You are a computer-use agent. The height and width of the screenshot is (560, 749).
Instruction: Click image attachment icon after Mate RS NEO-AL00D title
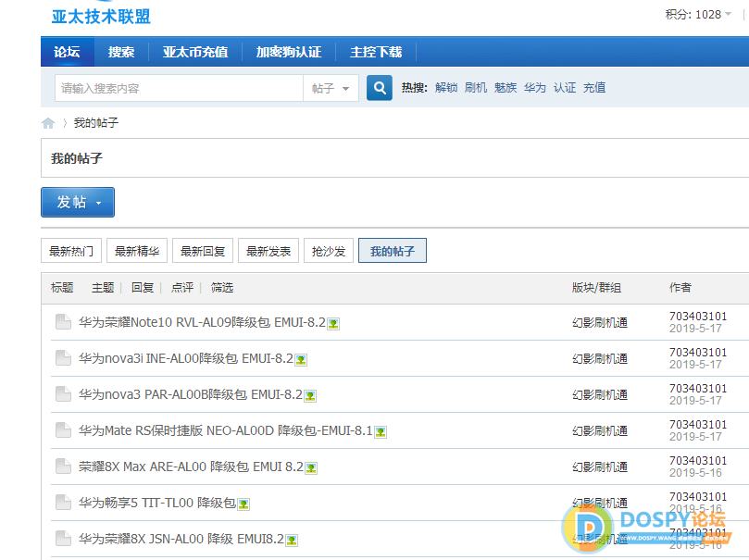coord(381,432)
